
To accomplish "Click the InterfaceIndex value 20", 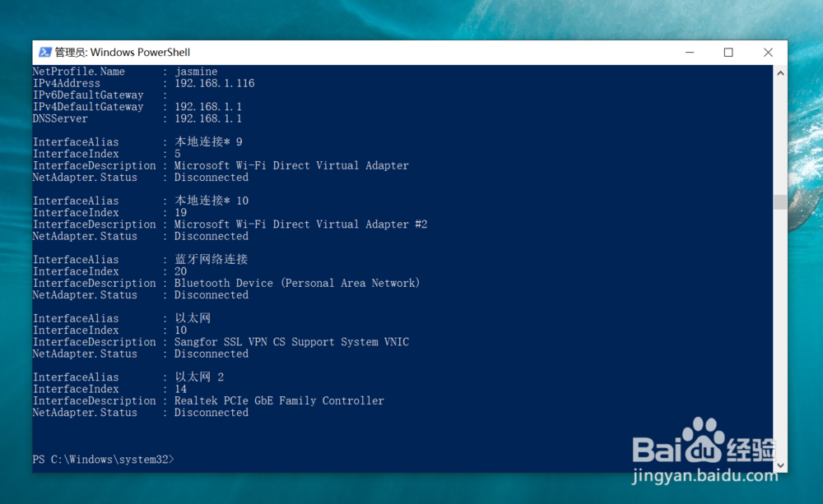I will [180, 271].
